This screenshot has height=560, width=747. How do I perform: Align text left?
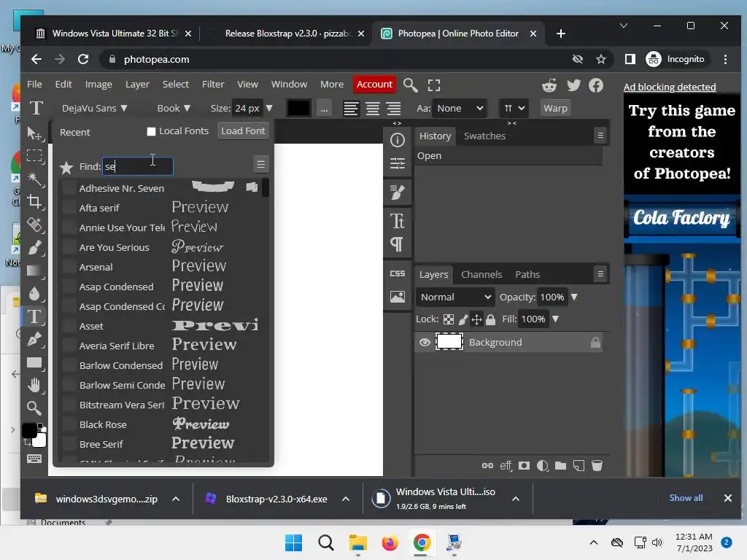351,109
